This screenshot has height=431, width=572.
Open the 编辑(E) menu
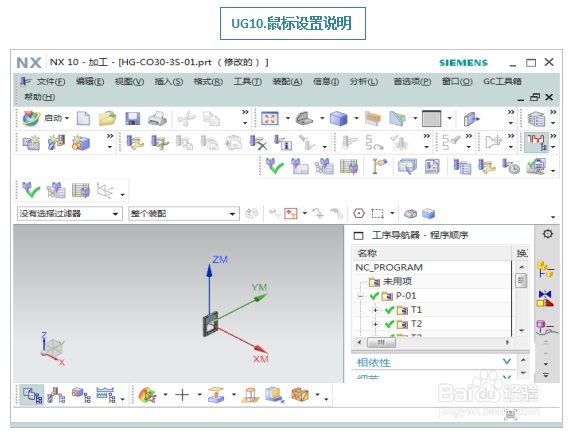90,82
